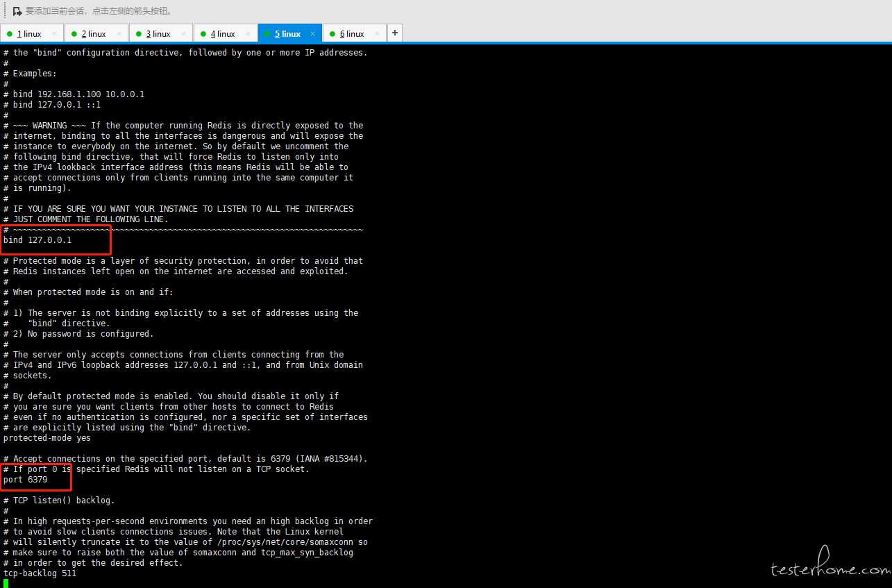Click the '# is running).' comment line
Viewport: 892px width, 588px height.
pos(37,188)
